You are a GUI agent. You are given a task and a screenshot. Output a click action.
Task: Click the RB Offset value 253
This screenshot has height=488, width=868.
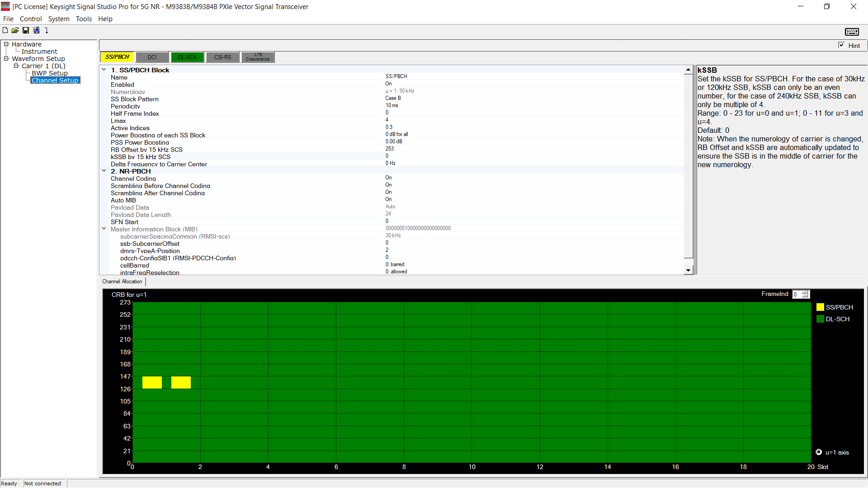point(389,149)
